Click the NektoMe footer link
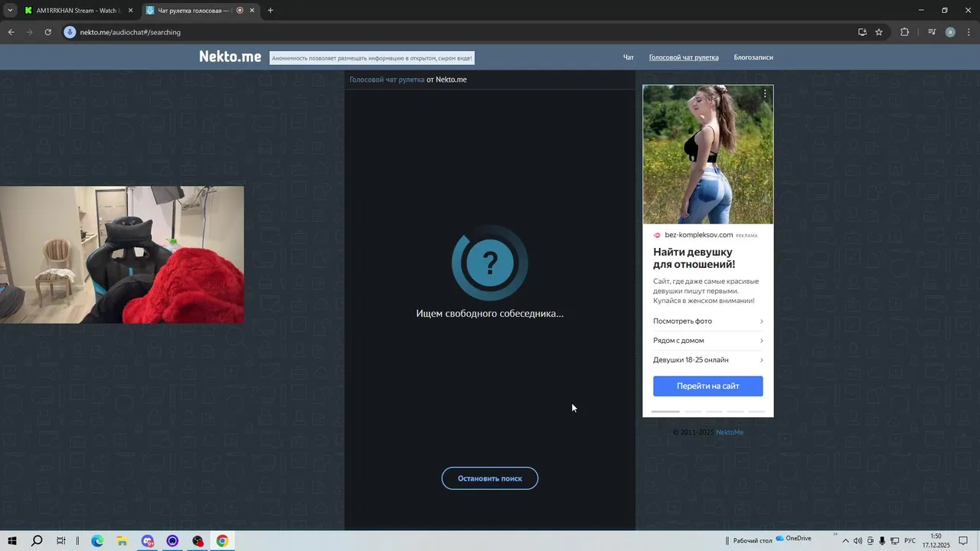980x551 pixels. pyautogui.click(x=730, y=432)
